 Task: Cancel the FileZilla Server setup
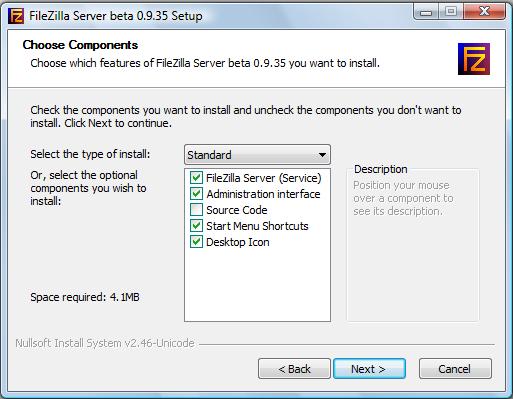[x=455, y=369]
